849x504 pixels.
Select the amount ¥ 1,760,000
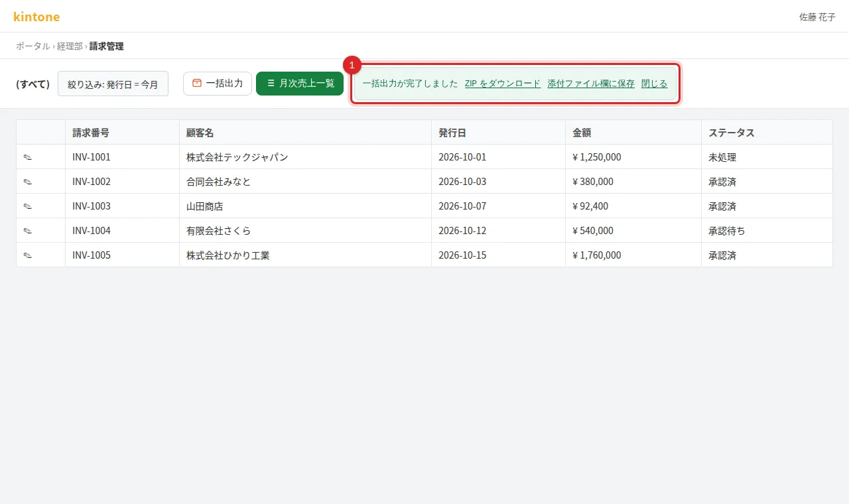click(x=597, y=255)
